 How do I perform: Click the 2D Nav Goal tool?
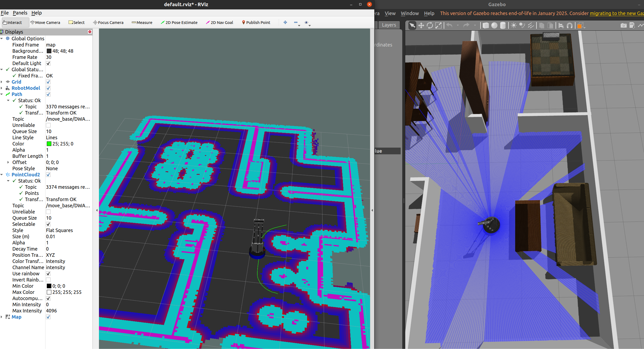click(219, 23)
